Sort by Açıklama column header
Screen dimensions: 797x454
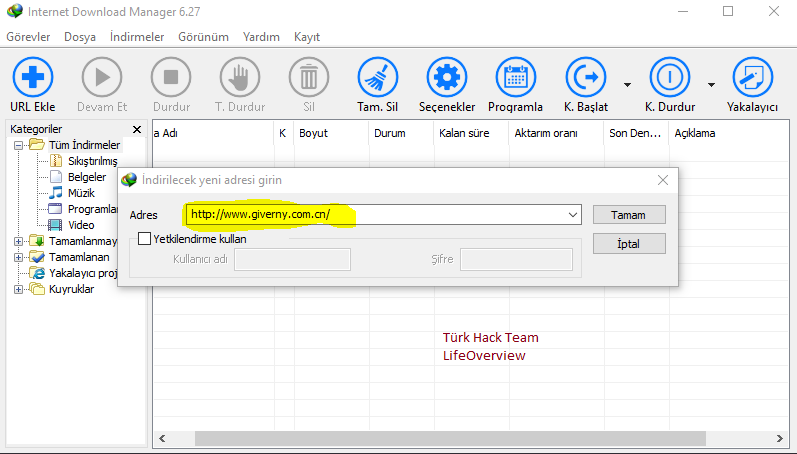[729, 133]
